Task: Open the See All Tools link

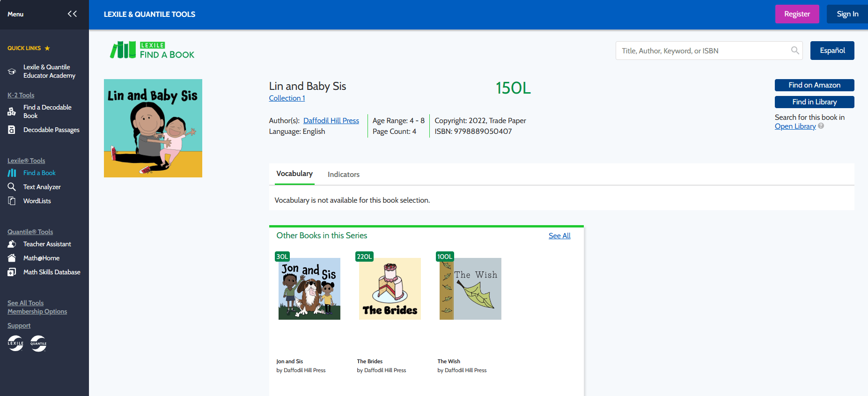Action: tap(25, 303)
